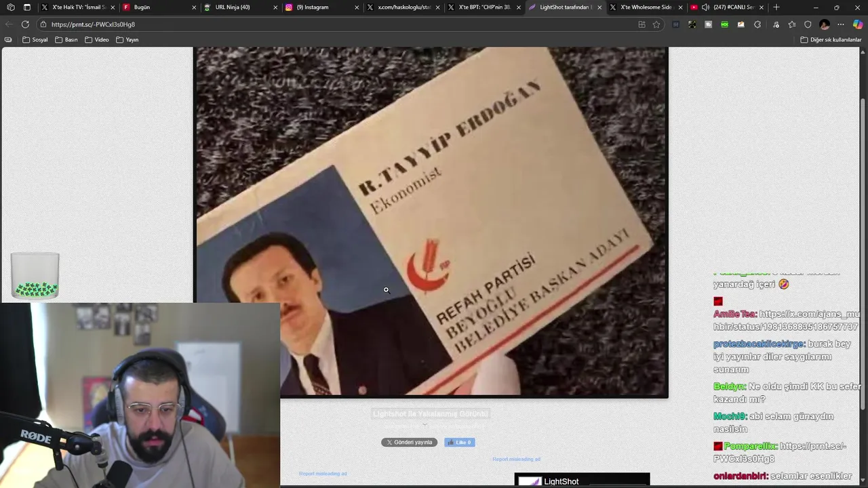Click chat username onlardanbiri
This screenshot has height=488, width=868.
(740, 476)
